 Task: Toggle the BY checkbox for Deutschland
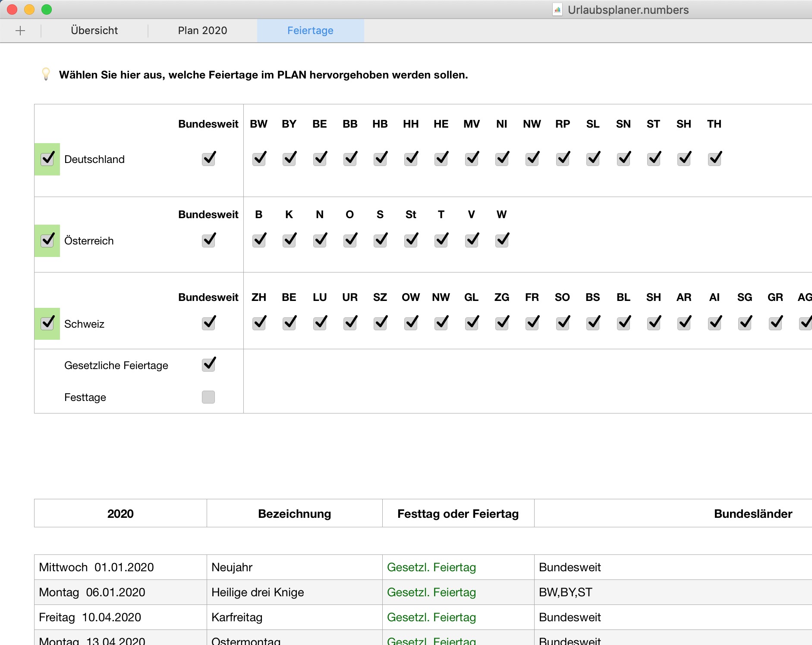289,159
